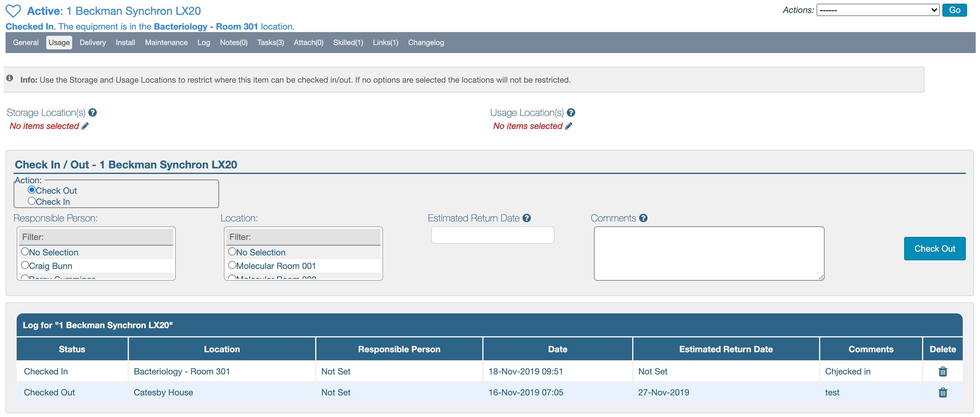Click Storage Location(s) help icon
The height and width of the screenshot is (417, 980).
(x=93, y=113)
